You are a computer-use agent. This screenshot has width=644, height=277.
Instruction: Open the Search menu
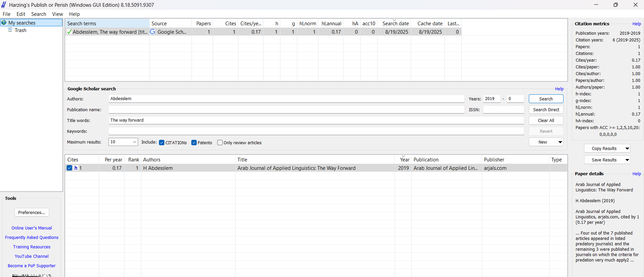tap(39, 14)
